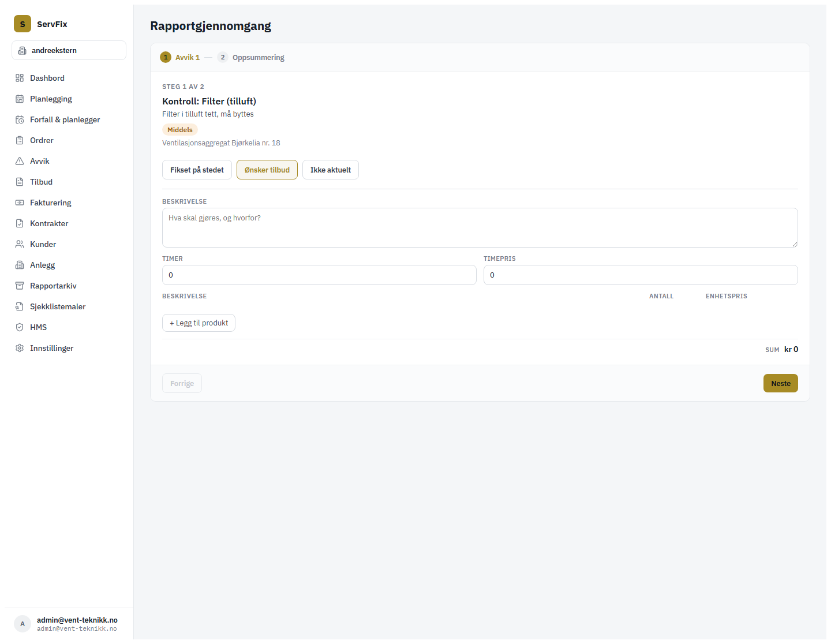The height and width of the screenshot is (644, 831).
Task: Click the Sjekklistemaler icon
Action: coord(20,306)
